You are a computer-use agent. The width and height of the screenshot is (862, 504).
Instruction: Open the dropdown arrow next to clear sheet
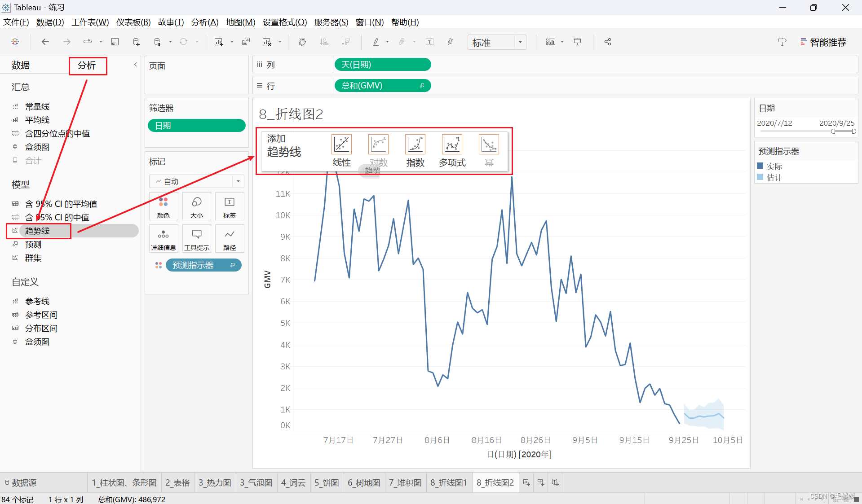coord(280,42)
